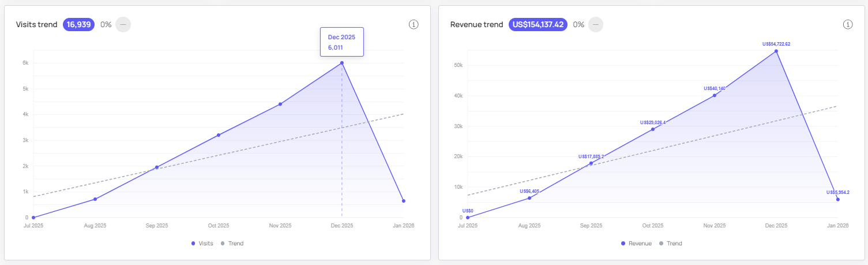Toggle the Visits series in legend
The height and width of the screenshot is (265, 868).
pos(202,244)
